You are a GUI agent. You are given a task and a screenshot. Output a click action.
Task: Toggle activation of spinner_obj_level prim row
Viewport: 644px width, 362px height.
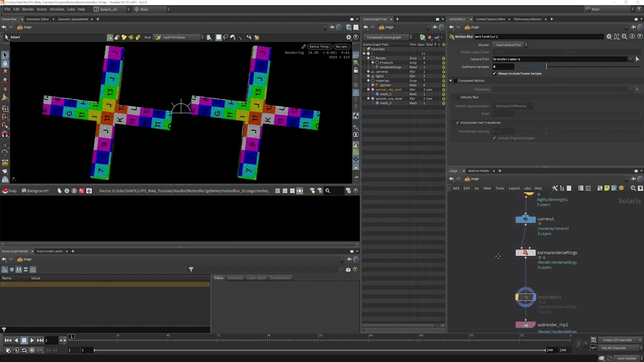click(443, 89)
